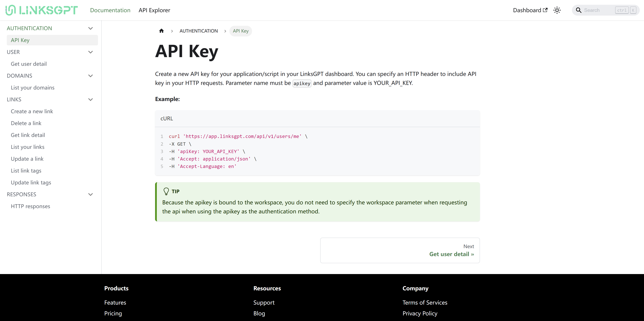Open the Documentation nav tab

110,10
